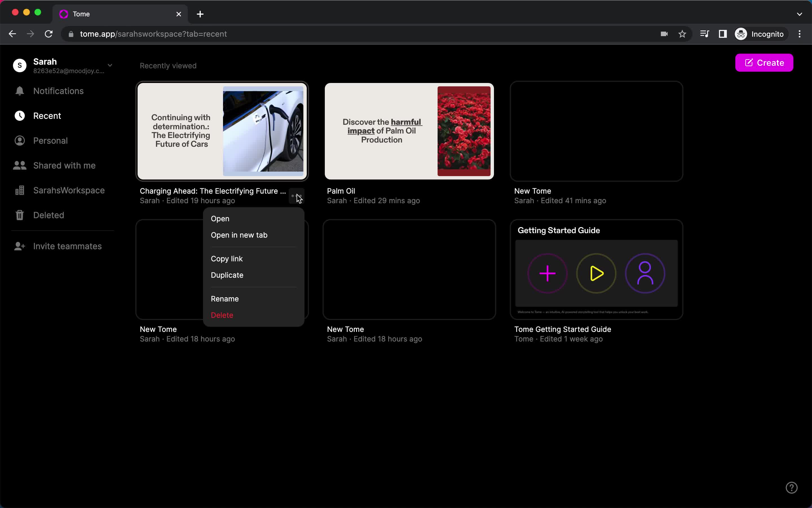This screenshot has width=812, height=508.
Task: Click 'Sarah · Edited 29 mins ago' text
Action: click(x=374, y=201)
